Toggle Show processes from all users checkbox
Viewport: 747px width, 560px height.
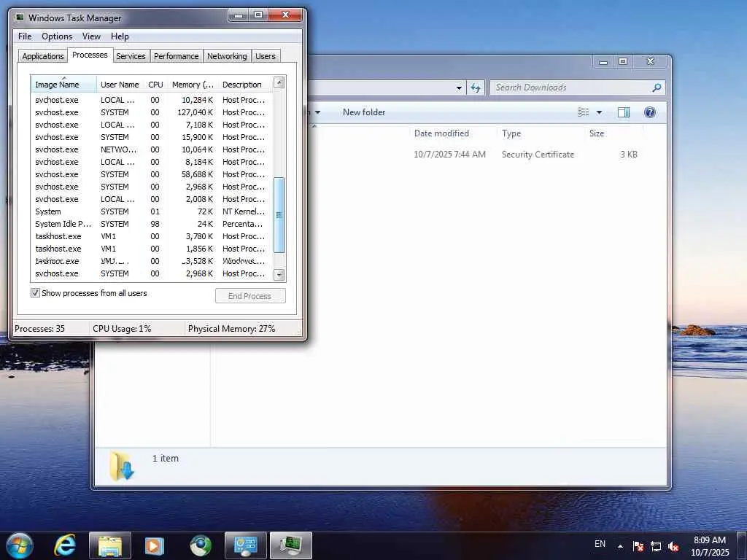[35, 293]
